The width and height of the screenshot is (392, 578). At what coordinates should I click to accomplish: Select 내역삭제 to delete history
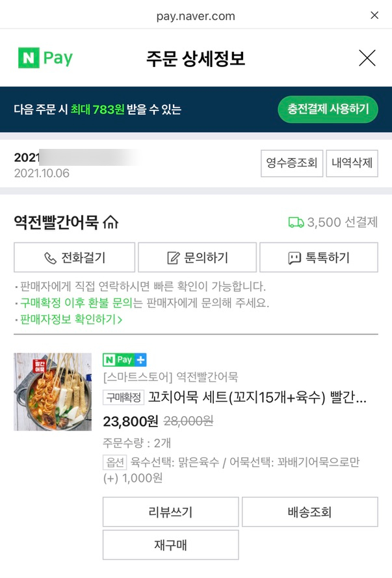pyautogui.click(x=352, y=163)
